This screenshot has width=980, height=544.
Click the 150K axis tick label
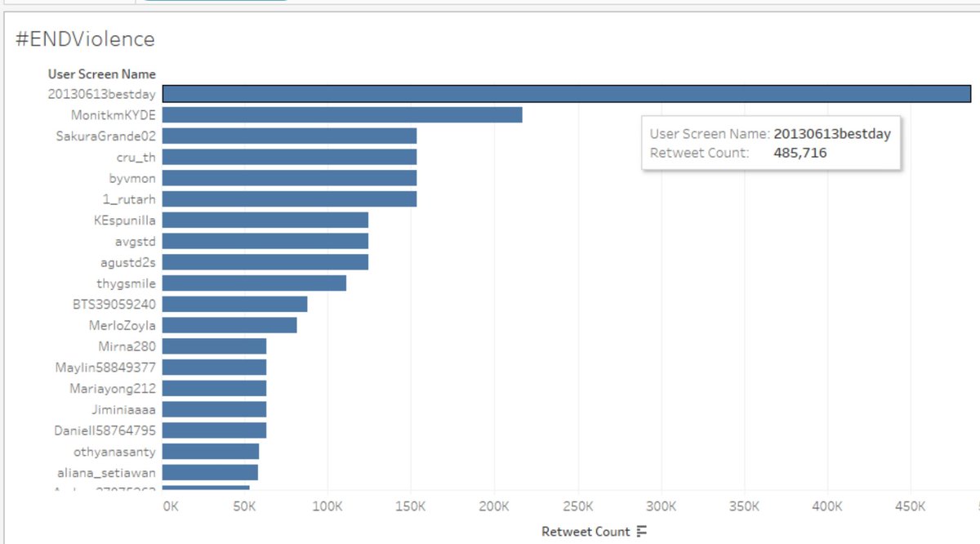point(411,506)
